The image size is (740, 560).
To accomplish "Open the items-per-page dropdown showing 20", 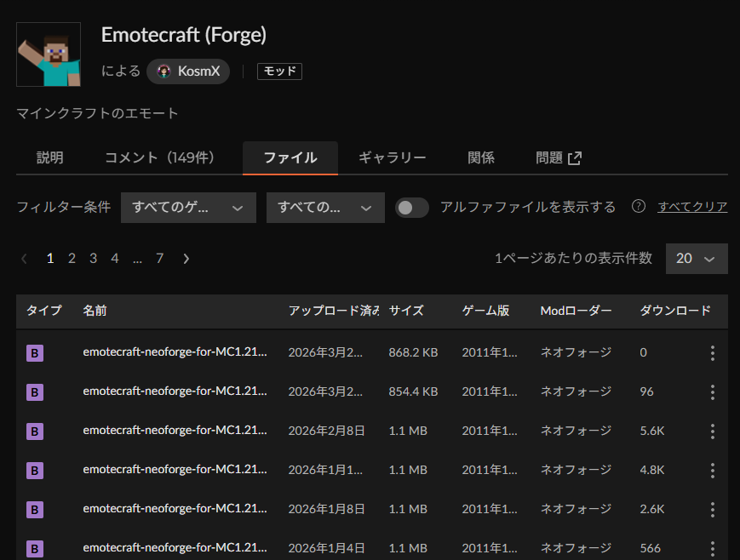I will click(696, 259).
